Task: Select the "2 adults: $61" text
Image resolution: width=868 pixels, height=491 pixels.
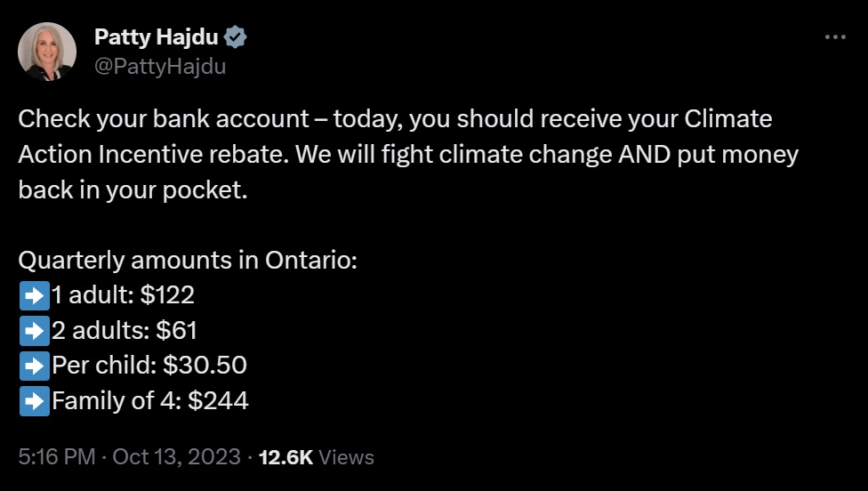Action: click(125, 331)
